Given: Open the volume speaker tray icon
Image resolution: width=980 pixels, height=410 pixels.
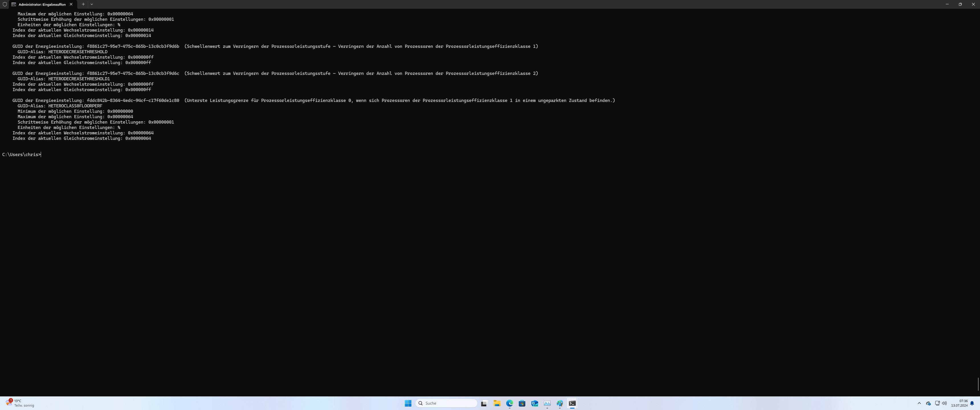Looking at the screenshot, I should point(944,403).
